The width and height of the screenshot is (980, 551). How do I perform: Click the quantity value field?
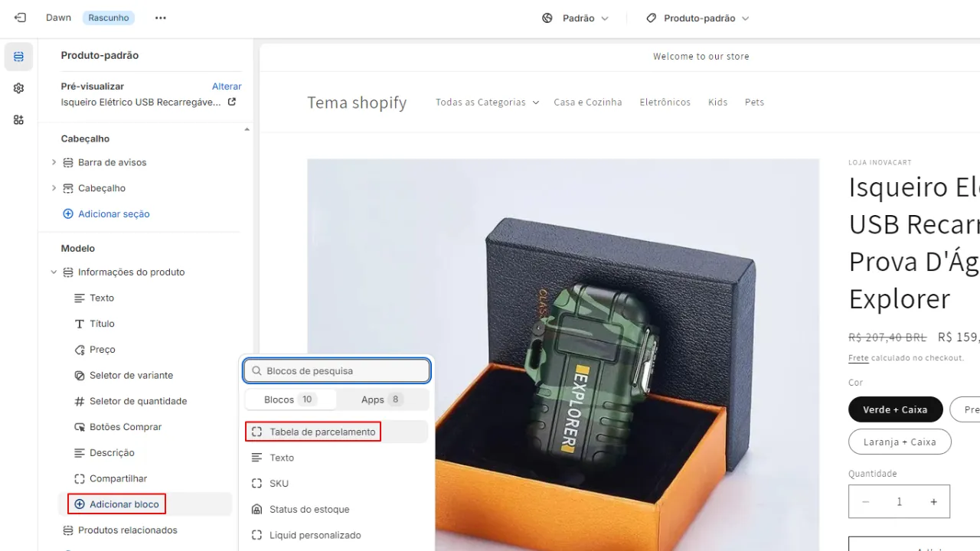[900, 502]
